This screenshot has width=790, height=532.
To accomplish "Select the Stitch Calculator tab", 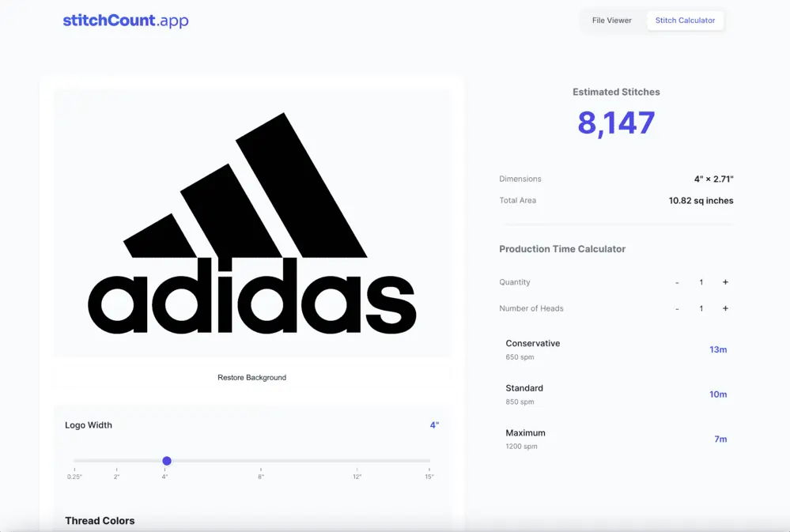I will click(x=685, y=21).
